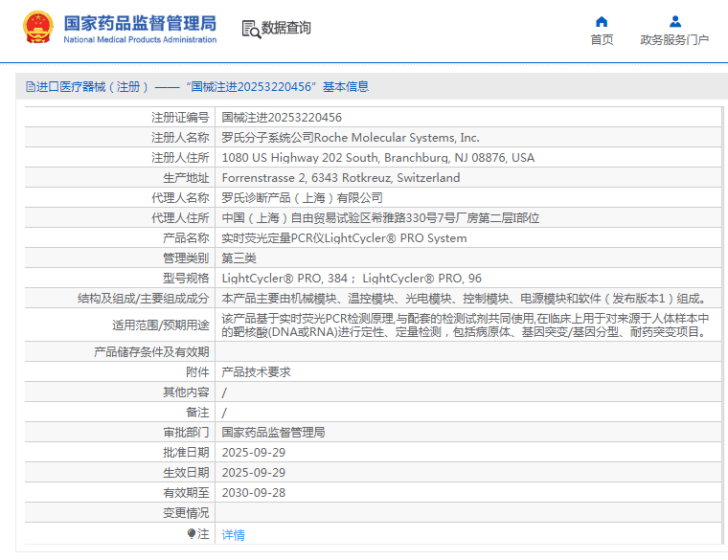Viewport: 728px width, 560px height.
Task: Click the 备注 label
Action: [x=197, y=413]
